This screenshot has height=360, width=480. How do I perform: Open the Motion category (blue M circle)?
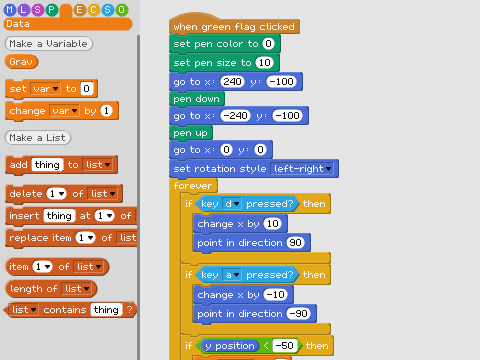pyautogui.click(x=10, y=10)
